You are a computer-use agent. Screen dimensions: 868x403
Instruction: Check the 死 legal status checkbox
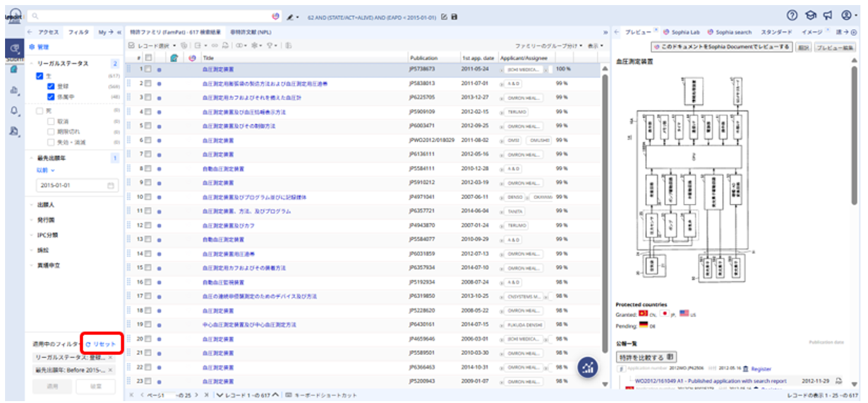40,111
